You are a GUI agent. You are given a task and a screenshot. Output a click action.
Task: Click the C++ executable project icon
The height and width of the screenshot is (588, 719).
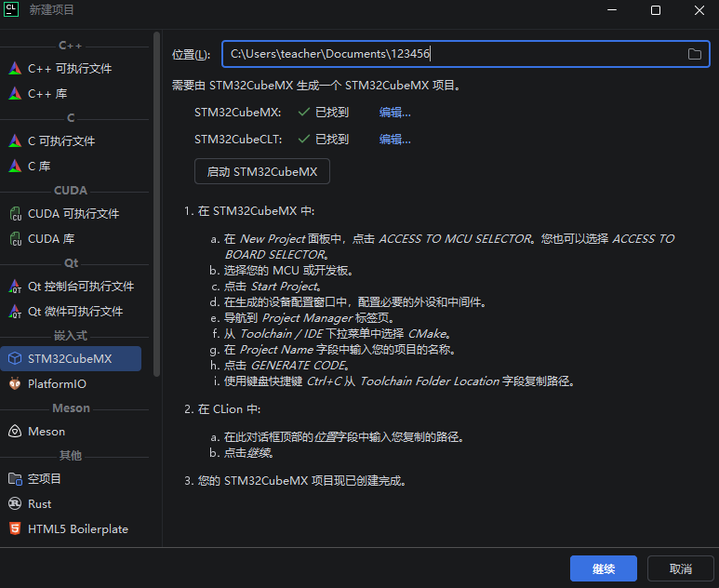point(15,68)
